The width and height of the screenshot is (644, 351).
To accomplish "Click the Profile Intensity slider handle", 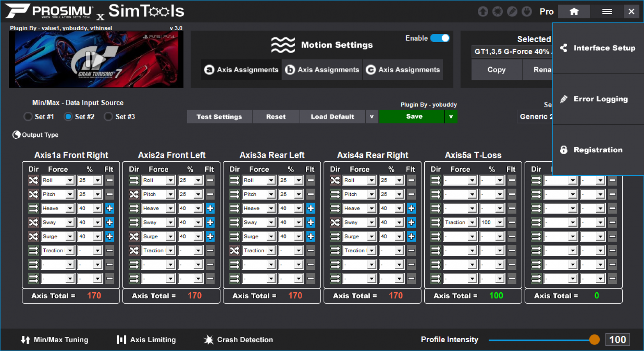I will click(x=594, y=340).
